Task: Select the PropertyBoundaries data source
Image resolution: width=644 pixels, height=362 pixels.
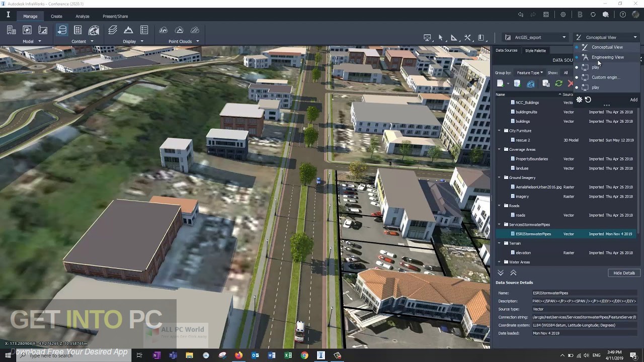Action: (566, 159)
